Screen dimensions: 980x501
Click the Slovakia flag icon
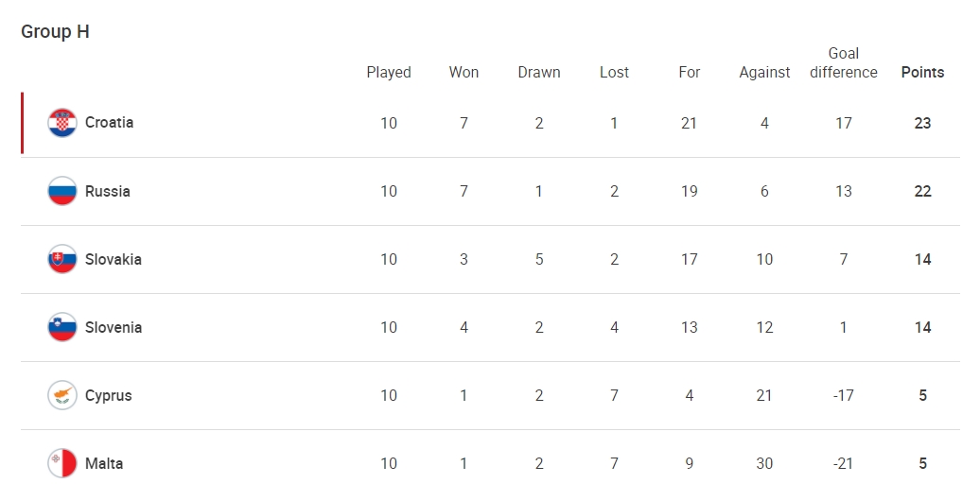[x=62, y=259]
